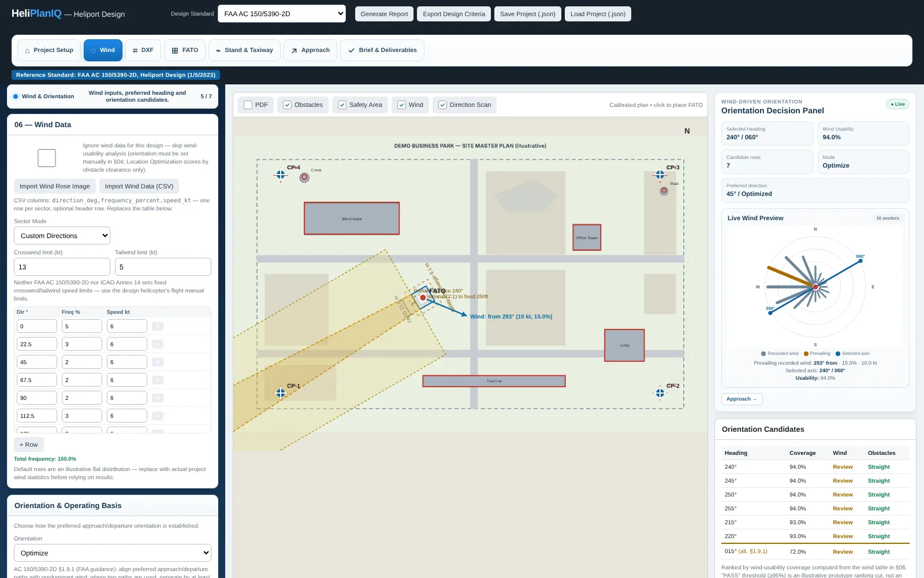The image size is (924, 578).
Task: Add a wind row with + Row
Action: [29, 444]
